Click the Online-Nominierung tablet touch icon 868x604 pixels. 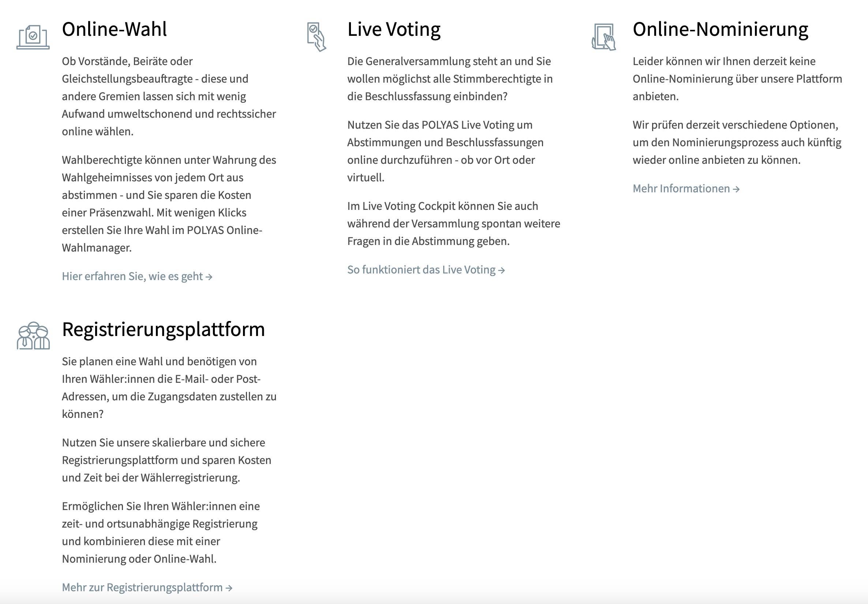604,37
